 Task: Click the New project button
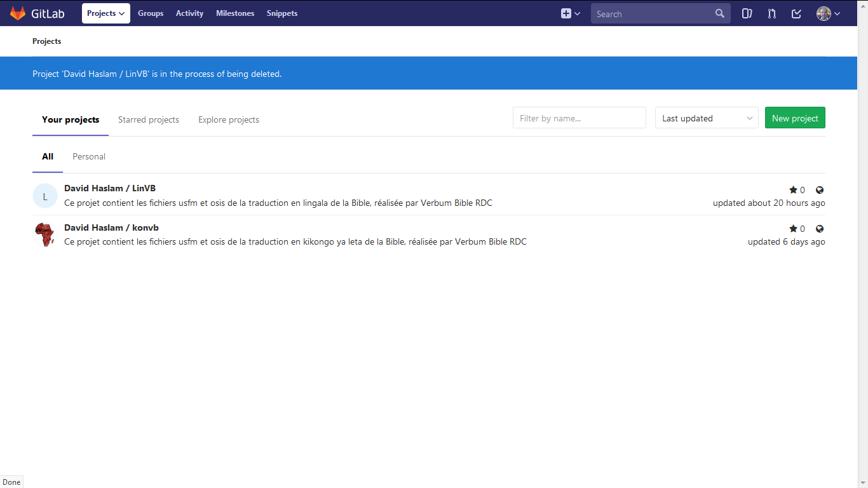[x=795, y=118]
